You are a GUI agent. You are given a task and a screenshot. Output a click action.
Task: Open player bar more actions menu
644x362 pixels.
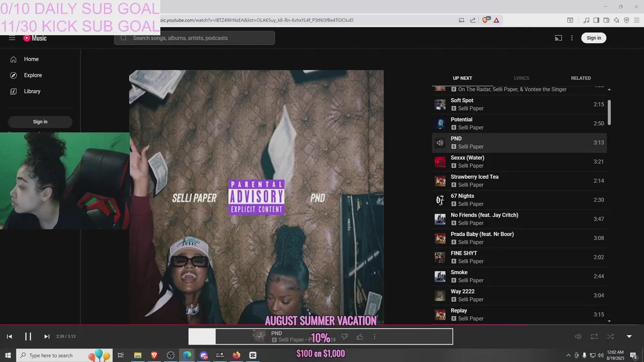point(374,337)
